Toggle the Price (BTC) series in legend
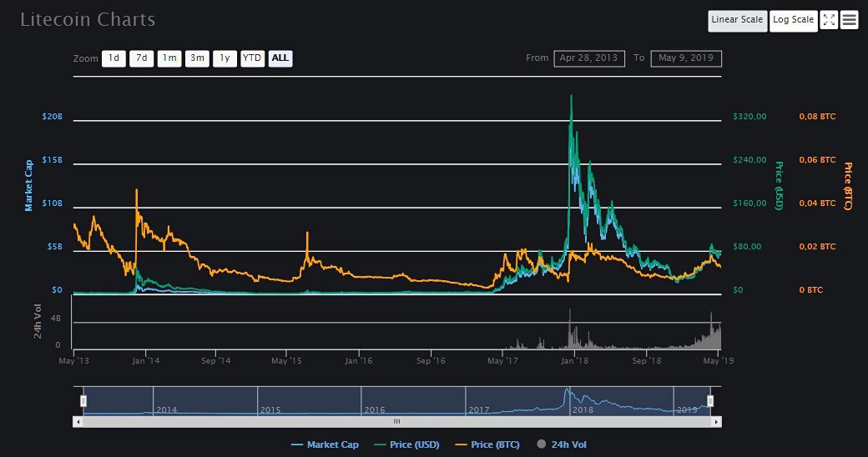This screenshot has width=868, height=457. (487, 444)
